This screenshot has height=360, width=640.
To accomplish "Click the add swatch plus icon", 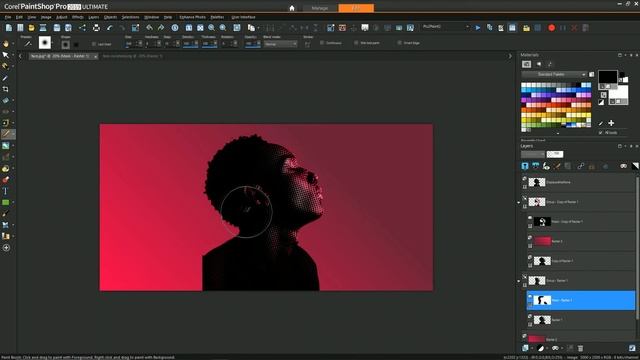I will click(611, 123).
